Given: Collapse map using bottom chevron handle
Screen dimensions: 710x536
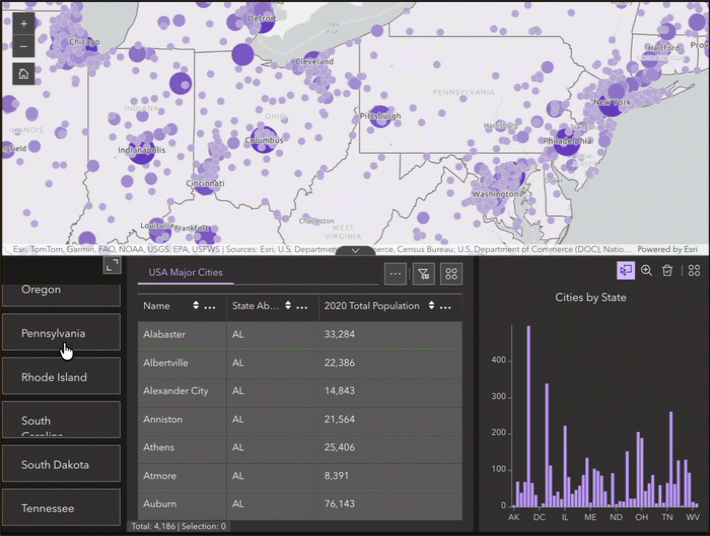Looking at the screenshot, I should [x=355, y=250].
